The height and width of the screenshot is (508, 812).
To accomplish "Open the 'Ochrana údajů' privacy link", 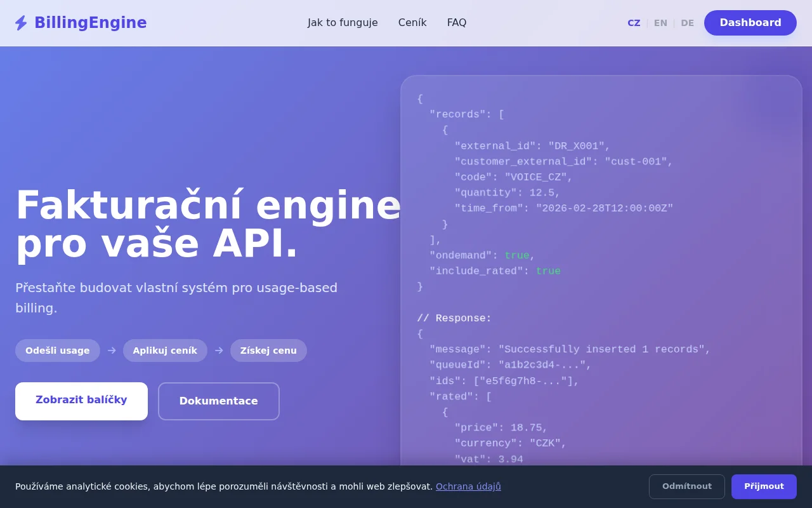I will click(468, 486).
